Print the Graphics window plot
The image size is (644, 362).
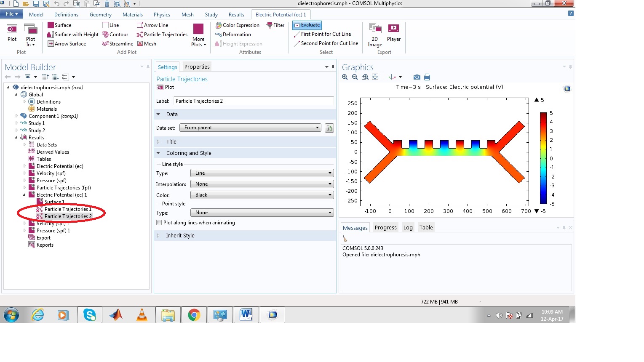[x=427, y=77]
